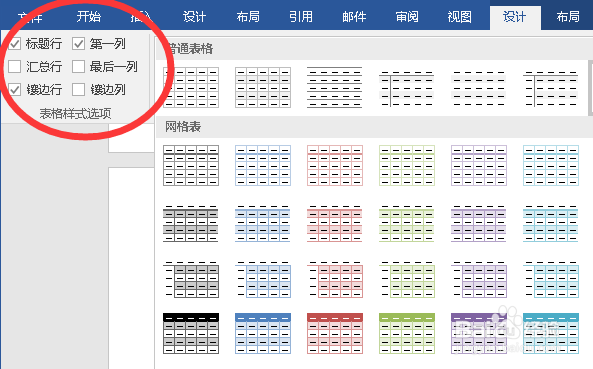Choose the cyan banded-row grid table style

click(x=550, y=223)
